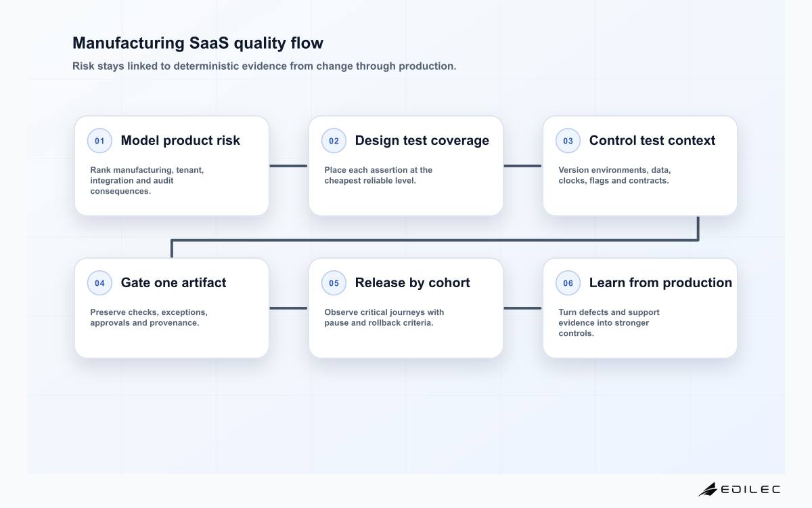
Task: Select the Gate one artifact heading
Action: tap(173, 282)
